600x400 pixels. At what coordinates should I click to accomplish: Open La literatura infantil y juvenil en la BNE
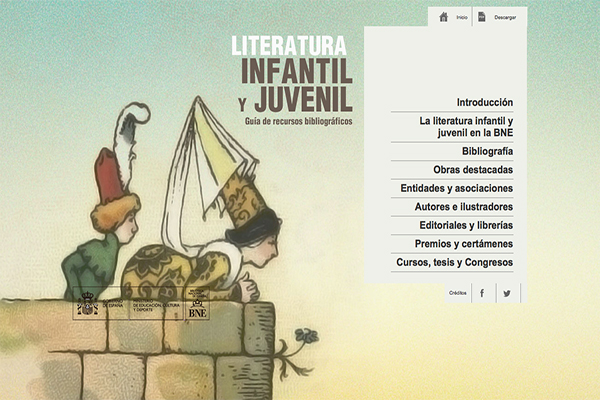[x=466, y=127]
